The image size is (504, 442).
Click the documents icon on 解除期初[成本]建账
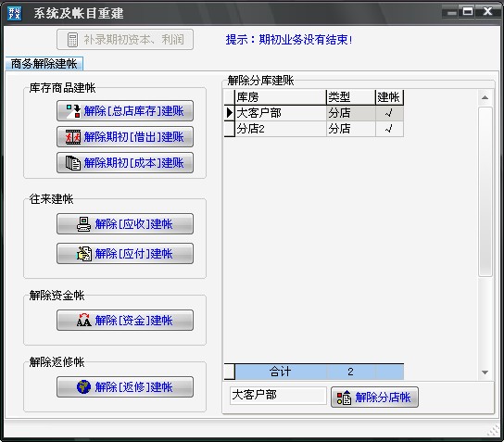coord(73,163)
